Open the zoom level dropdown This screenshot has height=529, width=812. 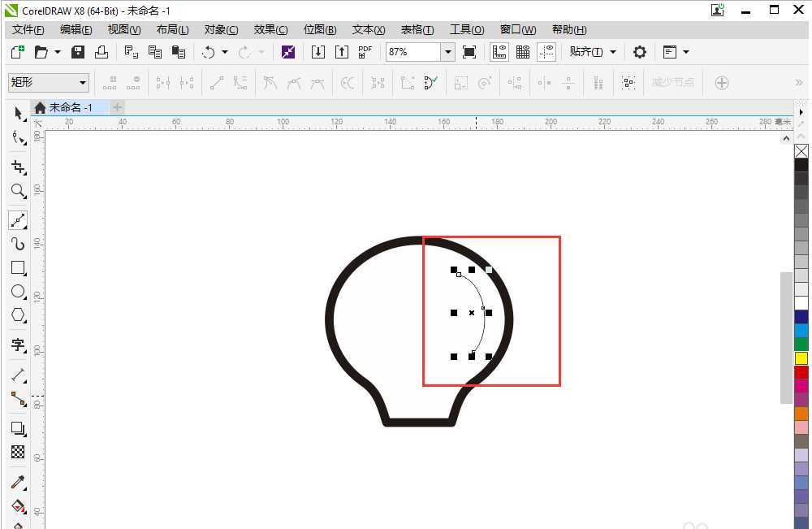pos(447,51)
